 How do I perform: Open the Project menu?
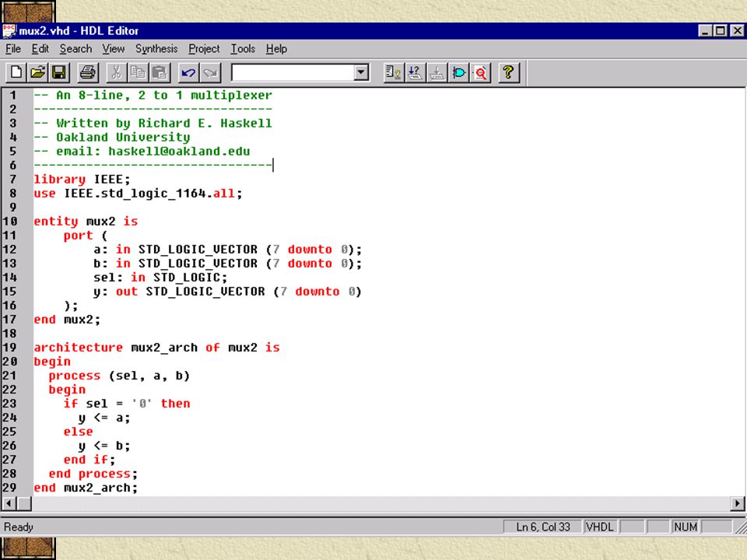(x=204, y=48)
